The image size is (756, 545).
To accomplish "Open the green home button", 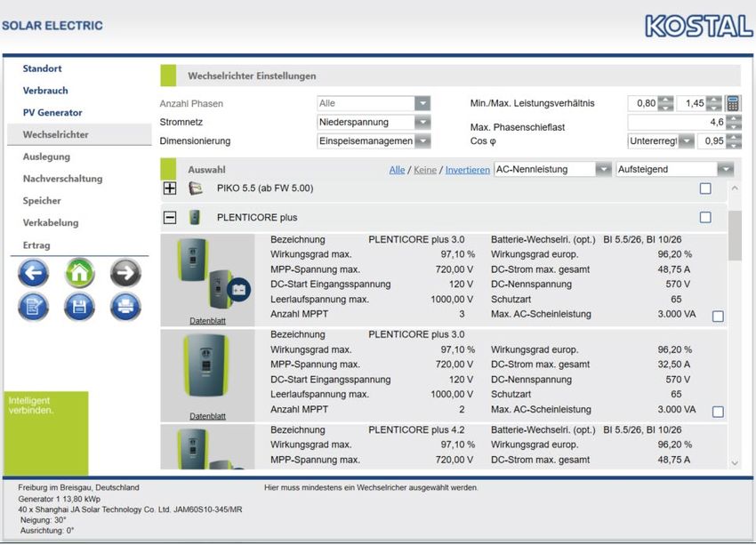I will point(79,273).
